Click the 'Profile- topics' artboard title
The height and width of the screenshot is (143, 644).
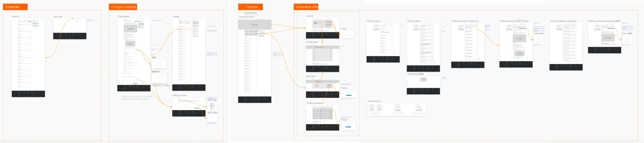click(x=373, y=21)
